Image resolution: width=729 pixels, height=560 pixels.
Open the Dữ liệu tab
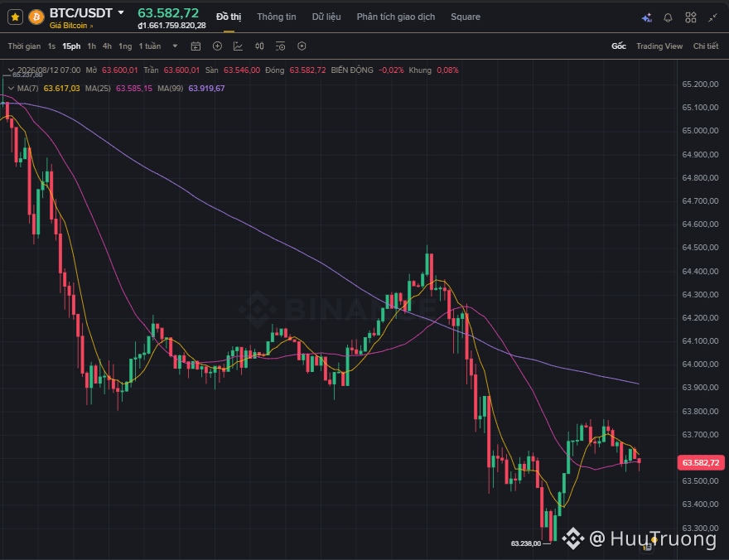pos(326,17)
